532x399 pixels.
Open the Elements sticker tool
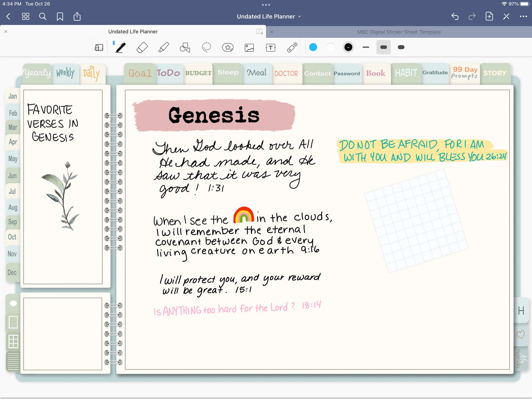228,48
